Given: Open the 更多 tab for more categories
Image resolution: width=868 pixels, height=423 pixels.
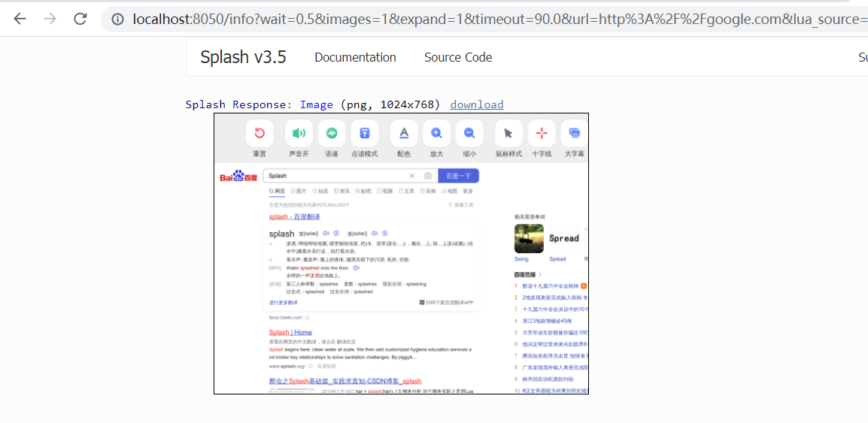Looking at the screenshot, I should pyautogui.click(x=469, y=191).
